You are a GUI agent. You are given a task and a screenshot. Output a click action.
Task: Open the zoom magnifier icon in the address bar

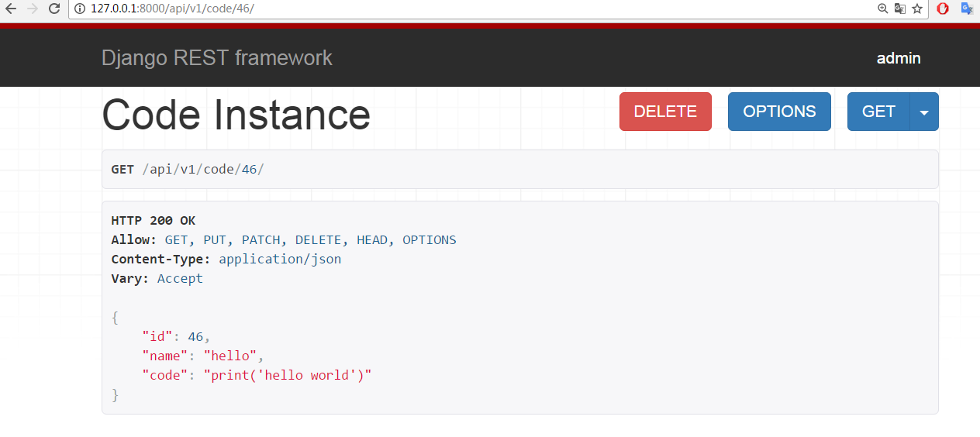coord(882,9)
